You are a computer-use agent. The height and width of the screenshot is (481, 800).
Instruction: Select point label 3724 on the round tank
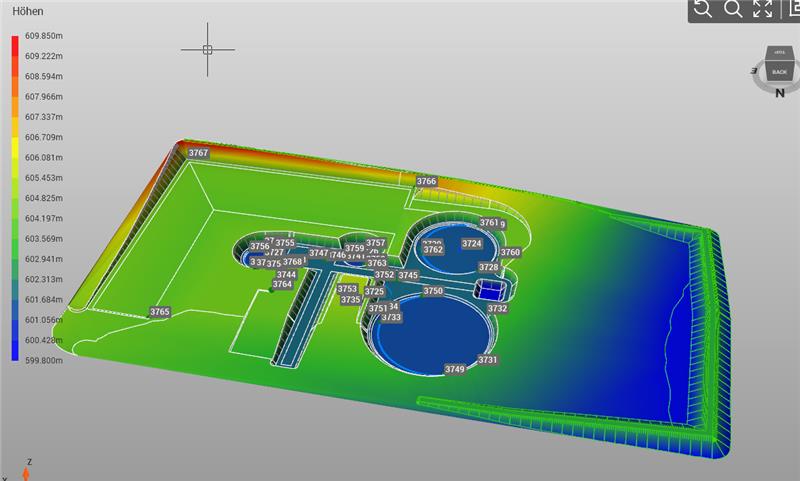[x=472, y=243]
